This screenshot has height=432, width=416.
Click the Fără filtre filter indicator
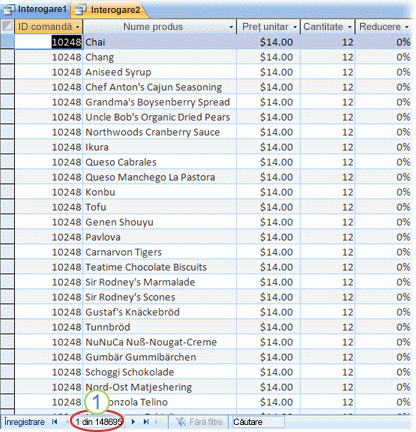(199, 422)
